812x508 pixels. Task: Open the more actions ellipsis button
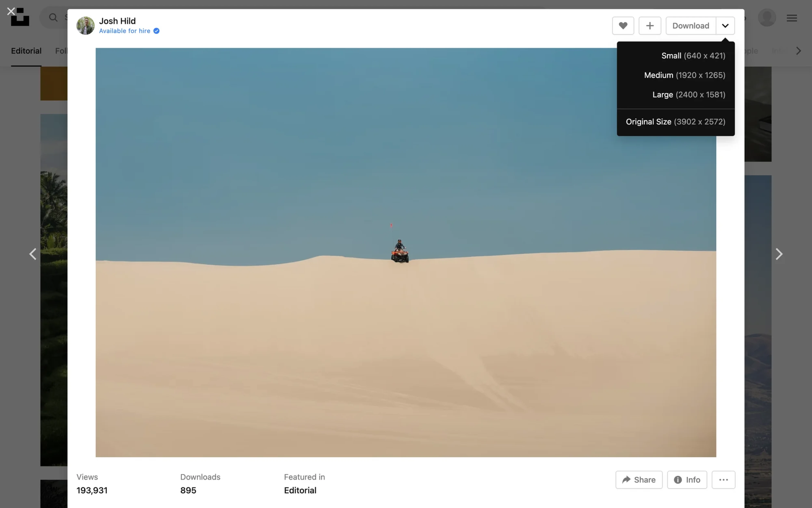pyautogui.click(x=723, y=480)
